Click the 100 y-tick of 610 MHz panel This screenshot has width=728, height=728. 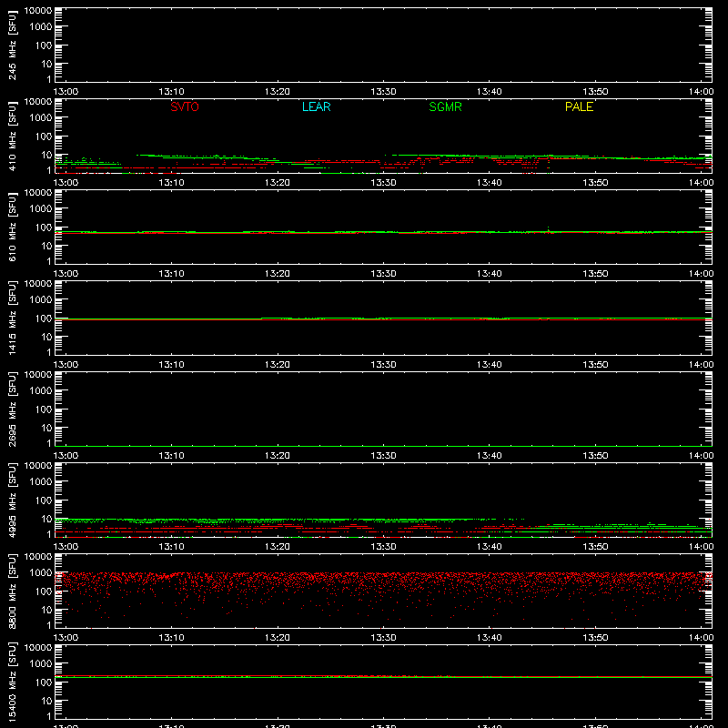tap(44, 227)
